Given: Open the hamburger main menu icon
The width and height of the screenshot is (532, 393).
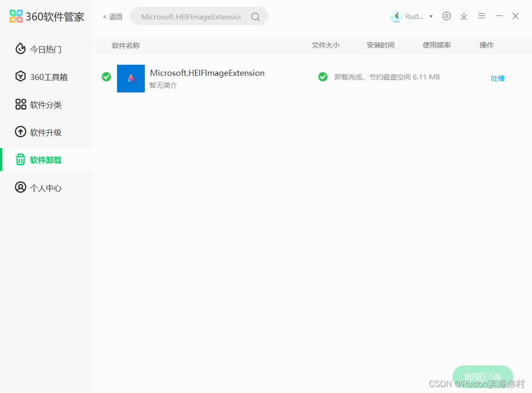Looking at the screenshot, I should [482, 16].
